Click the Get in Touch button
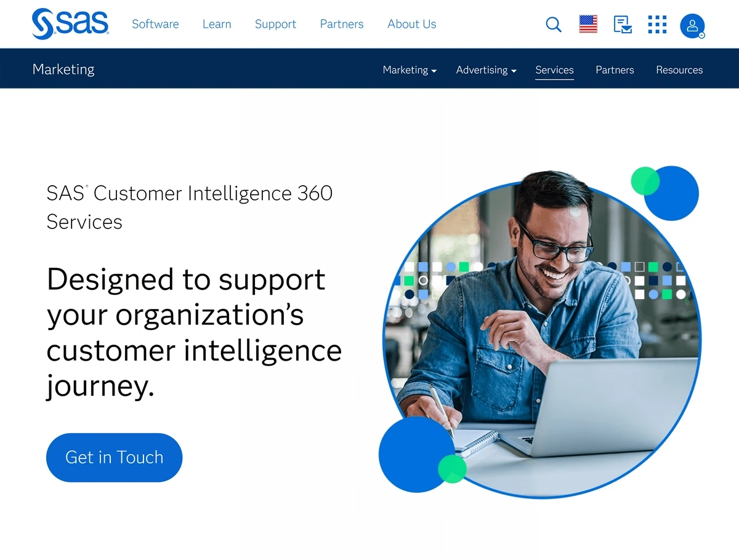739x560 pixels. point(115,457)
